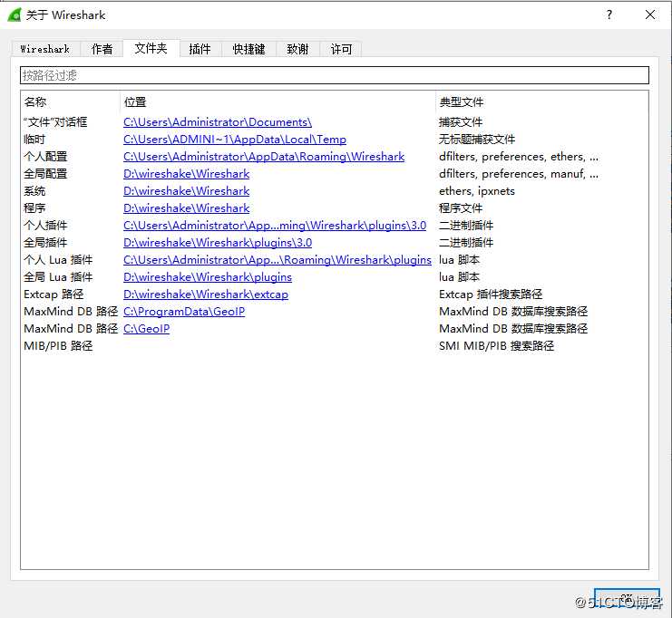Screen dimensions: 672x618
Task: Open the 个人 Lua 插件 Roaming plugins link
Action: click(x=278, y=259)
